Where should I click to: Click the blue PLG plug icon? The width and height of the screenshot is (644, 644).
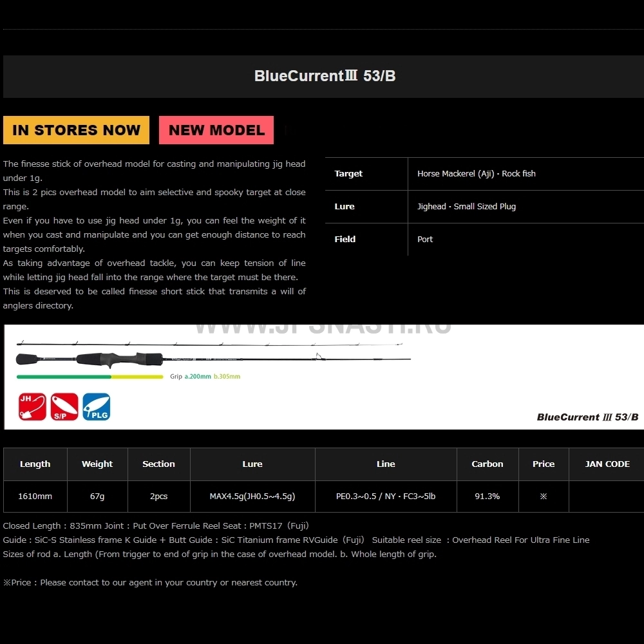pyautogui.click(x=97, y=406)
